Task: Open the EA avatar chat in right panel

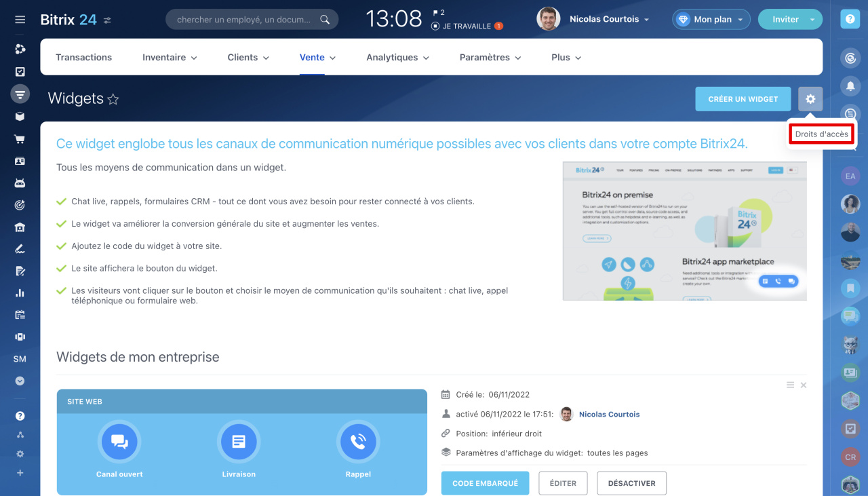Action: [x=850, y=176]
